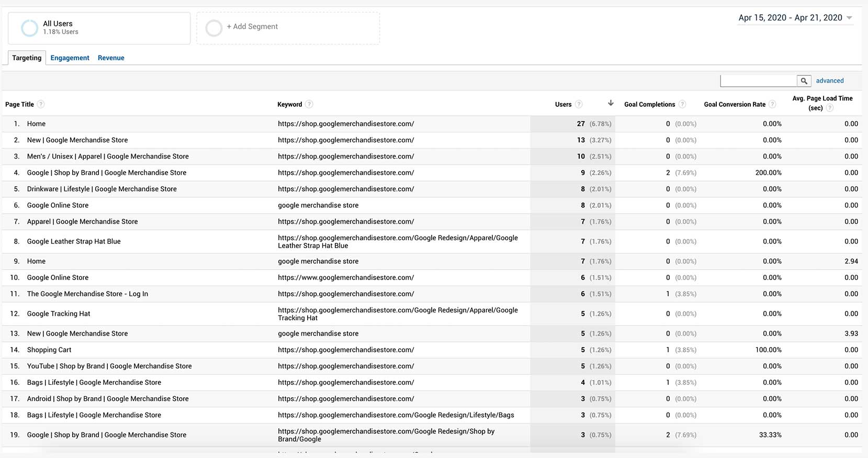
Task: Click the Add Segment circle icon
Action: (214, 28)
